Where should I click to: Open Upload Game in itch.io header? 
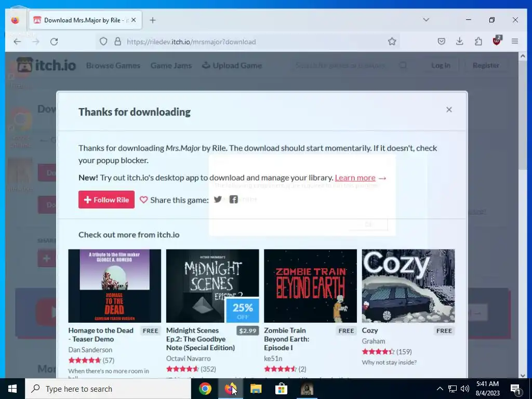232,65
